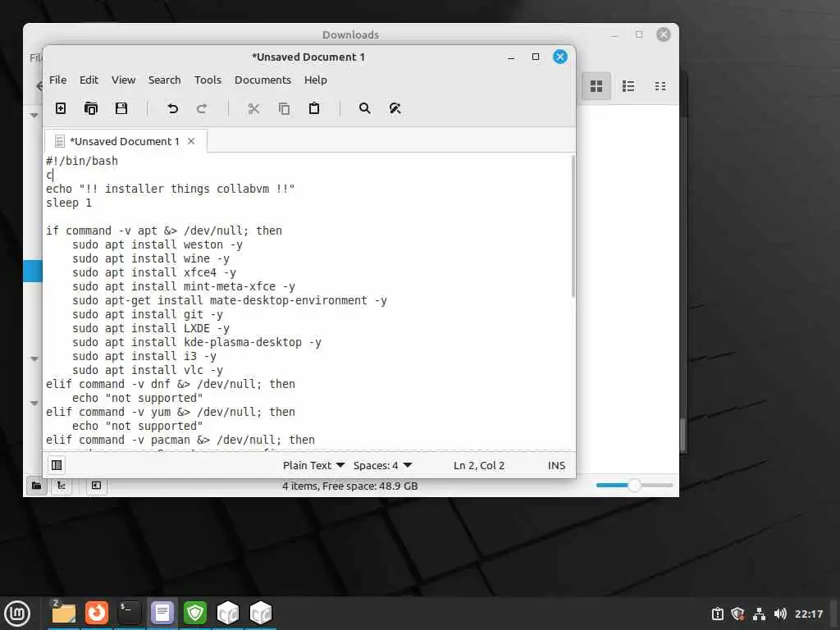
Task: Open the Tools menu
Action: click(x=208, y=80)
